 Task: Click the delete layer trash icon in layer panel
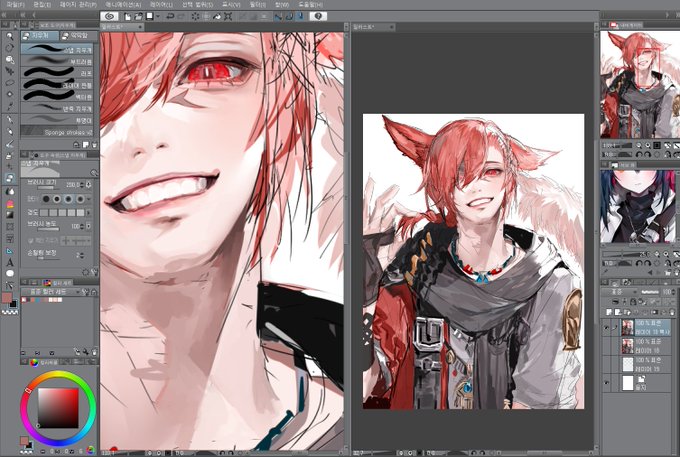coord(673,312)
